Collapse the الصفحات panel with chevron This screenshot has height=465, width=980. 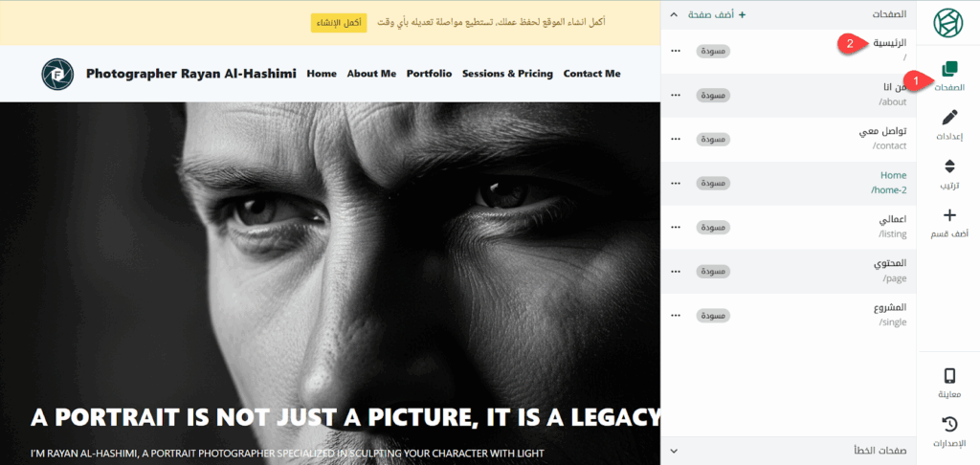[x=673, y=15]
